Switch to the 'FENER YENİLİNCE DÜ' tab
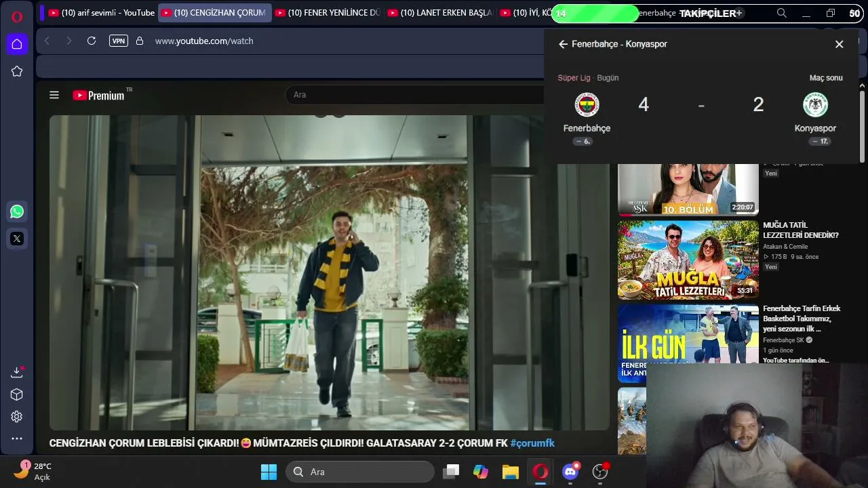 328,13
